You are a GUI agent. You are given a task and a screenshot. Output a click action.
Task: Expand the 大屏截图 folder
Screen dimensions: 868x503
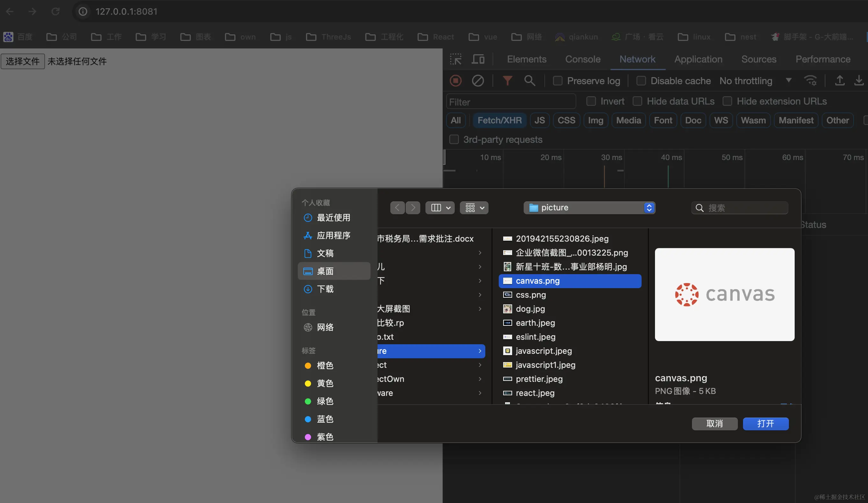coord(480,309)
